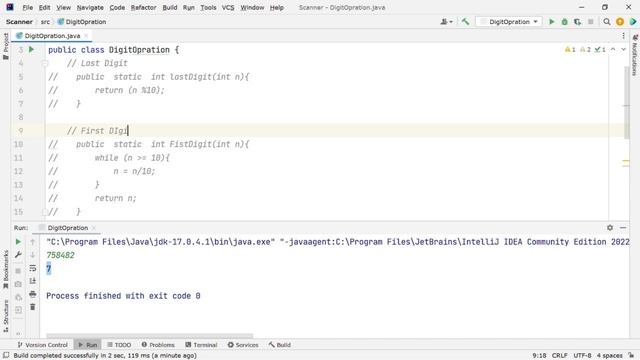
Task: Change 4 spaces indent setting
Action: point(610,356)
